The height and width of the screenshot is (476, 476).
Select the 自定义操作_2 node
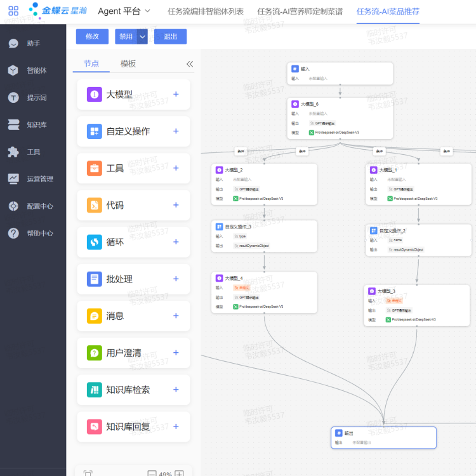click(418, 240)
